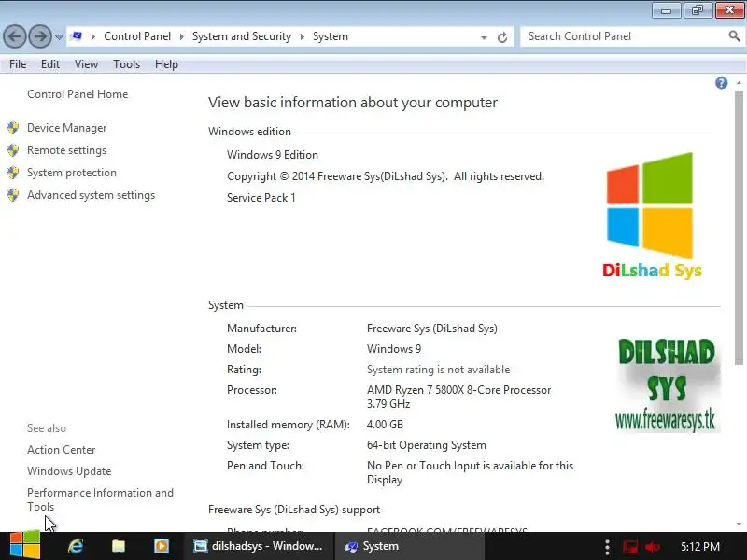Click shield icon beside Remote settings

click(13, 150)
